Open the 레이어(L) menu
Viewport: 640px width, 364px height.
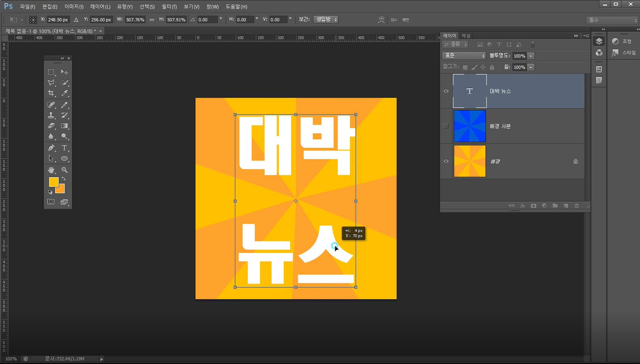[x=100, y=7]
